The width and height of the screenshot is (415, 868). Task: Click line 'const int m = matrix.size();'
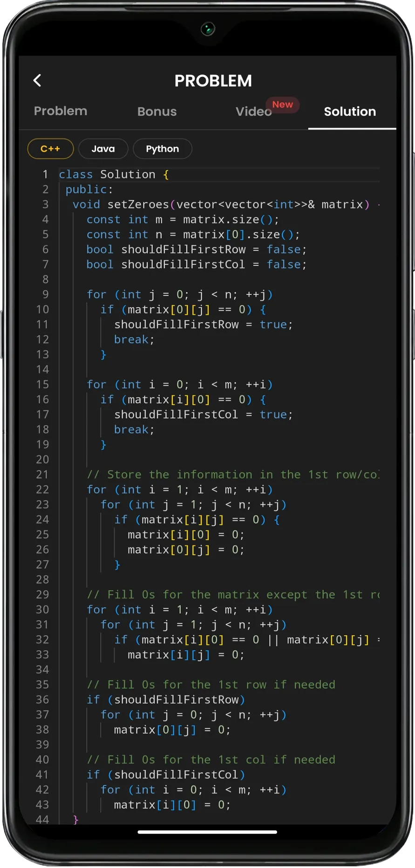(x=183, y=219)
